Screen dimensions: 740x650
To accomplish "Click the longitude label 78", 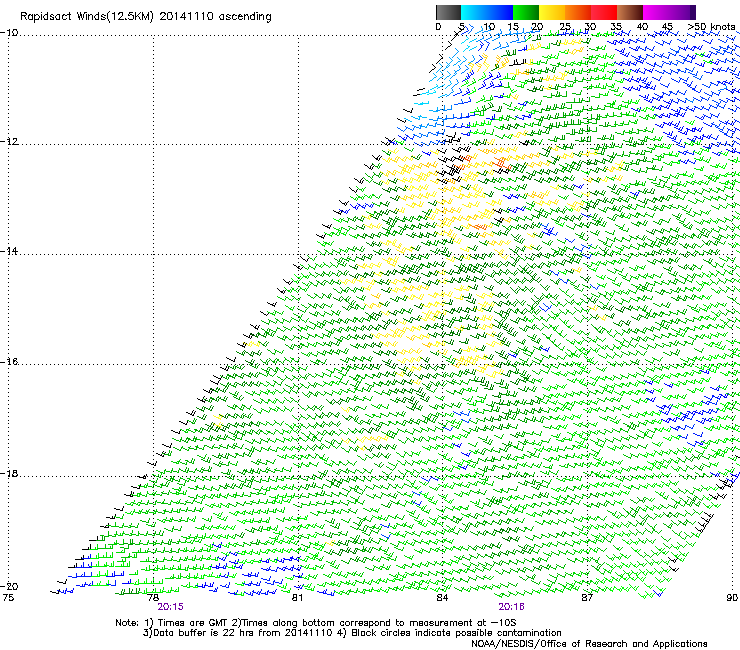I will 153,598.
